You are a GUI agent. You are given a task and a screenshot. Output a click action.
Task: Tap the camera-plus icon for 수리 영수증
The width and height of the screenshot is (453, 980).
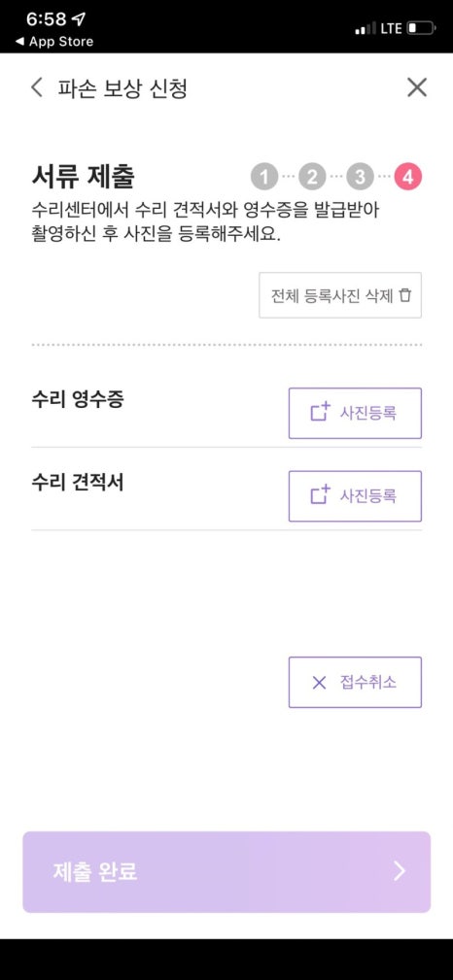[320, 413]
